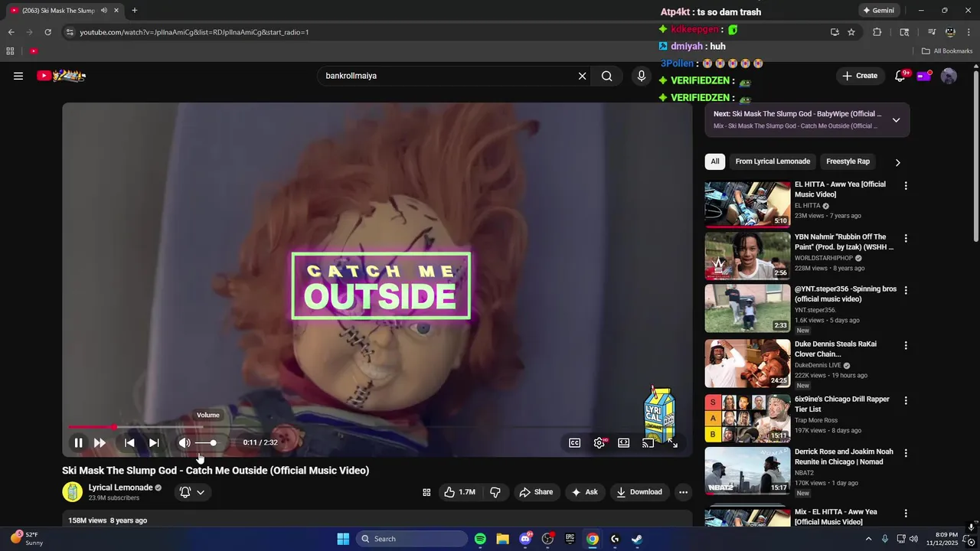Pause the video with the pause button

tap(78, 442)
